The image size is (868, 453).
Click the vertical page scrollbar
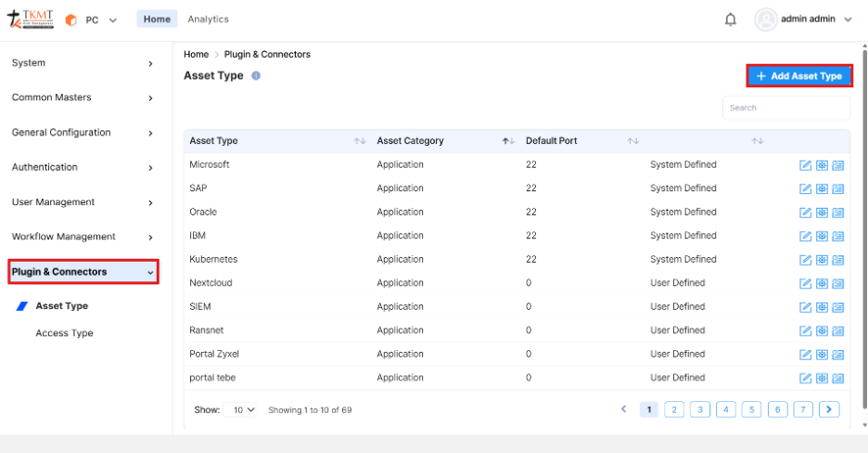pyautogui.click(x=864, y=230)
